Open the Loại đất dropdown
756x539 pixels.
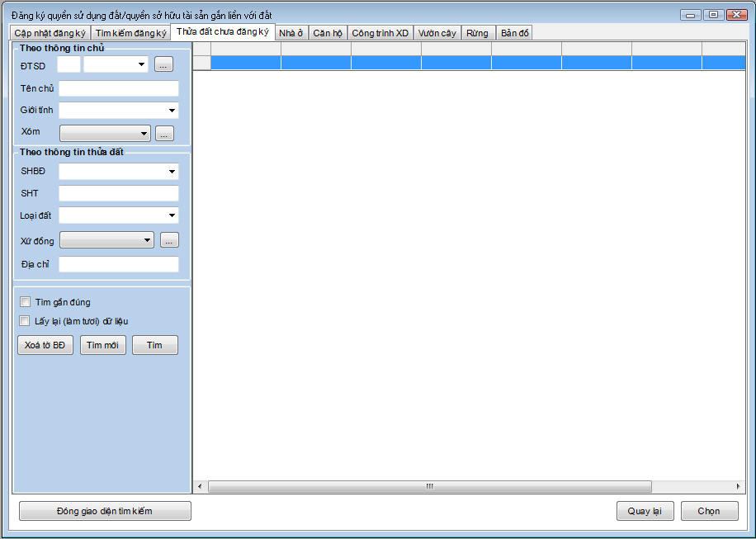172,216
